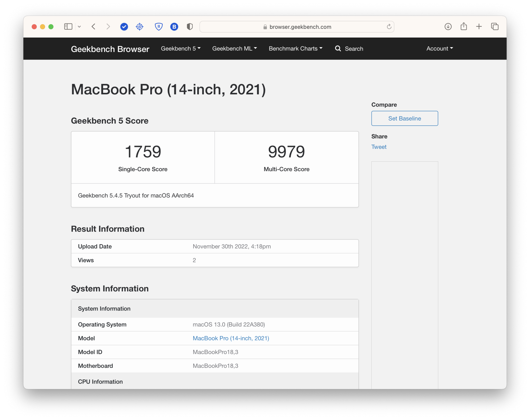The width and height of the screenshot is (530, 420).
Task: Click the Tweet share link
Action: click(379, 147)
